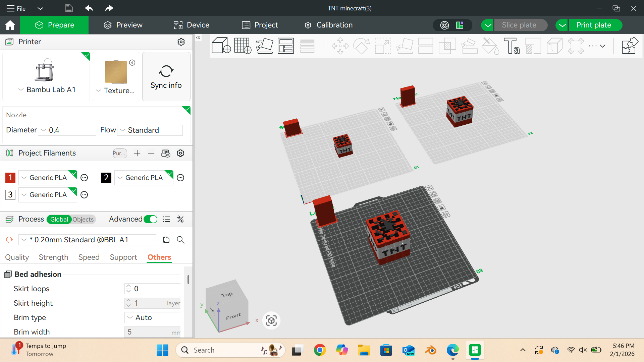Open the Strength settings tab
This screenshot has width=644, height=362.
[x=53, y=257]
